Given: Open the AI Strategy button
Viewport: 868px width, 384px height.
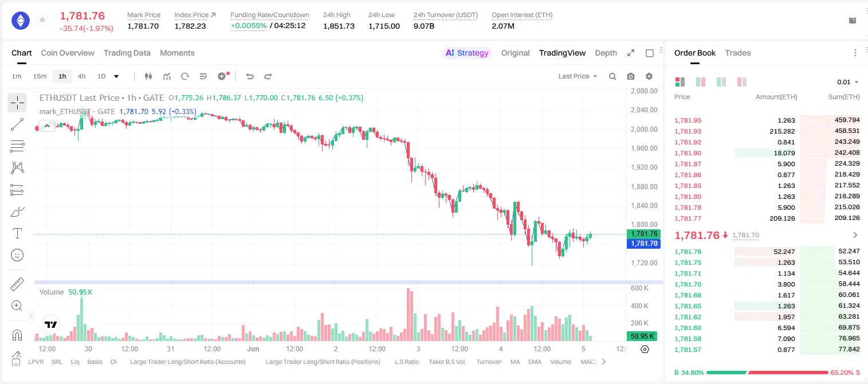Looking at the screenshot, I should [467, 53].
